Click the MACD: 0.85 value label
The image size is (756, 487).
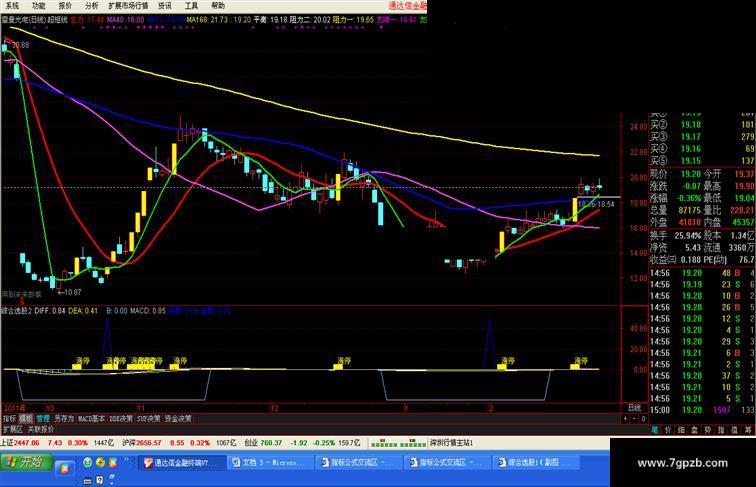click(147, 311)
